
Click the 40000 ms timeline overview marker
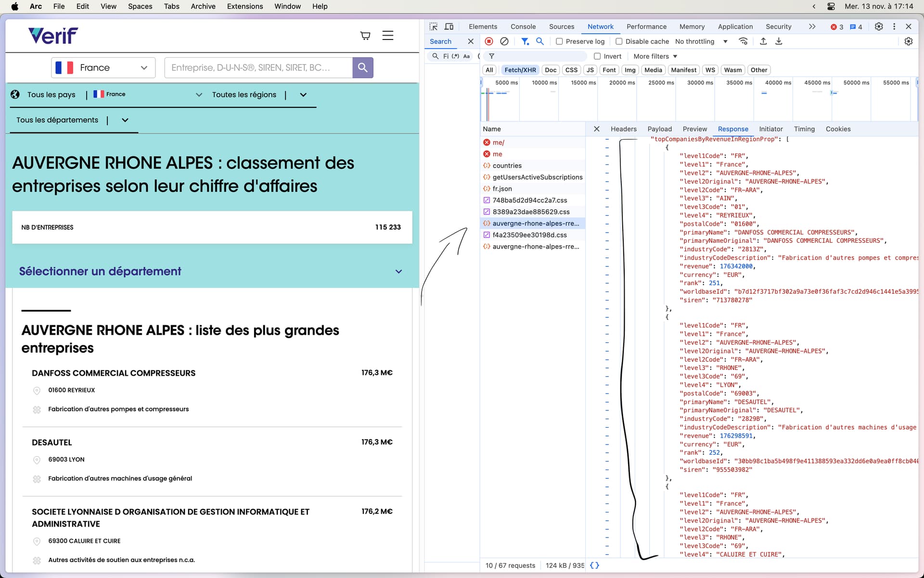tap(778, 82)
